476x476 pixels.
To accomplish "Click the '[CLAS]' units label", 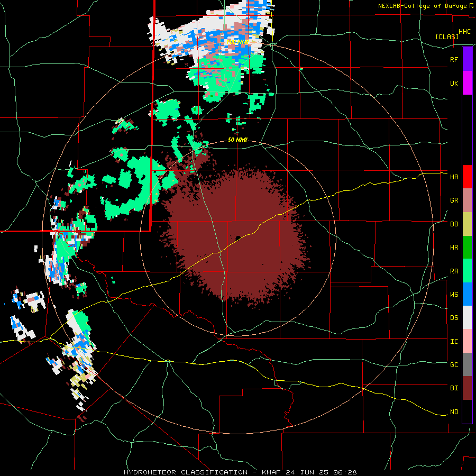I will click(x=447, y=36).
